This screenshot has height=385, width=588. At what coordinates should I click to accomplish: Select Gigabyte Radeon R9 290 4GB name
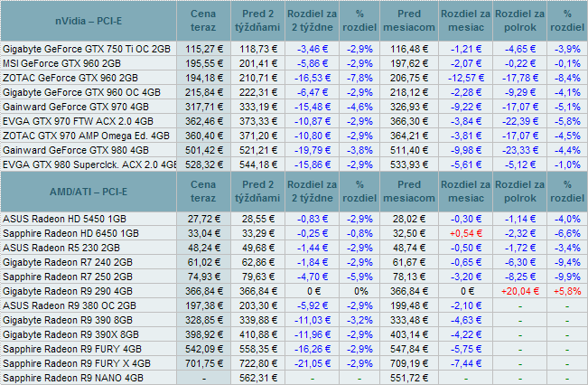(68, 292)
